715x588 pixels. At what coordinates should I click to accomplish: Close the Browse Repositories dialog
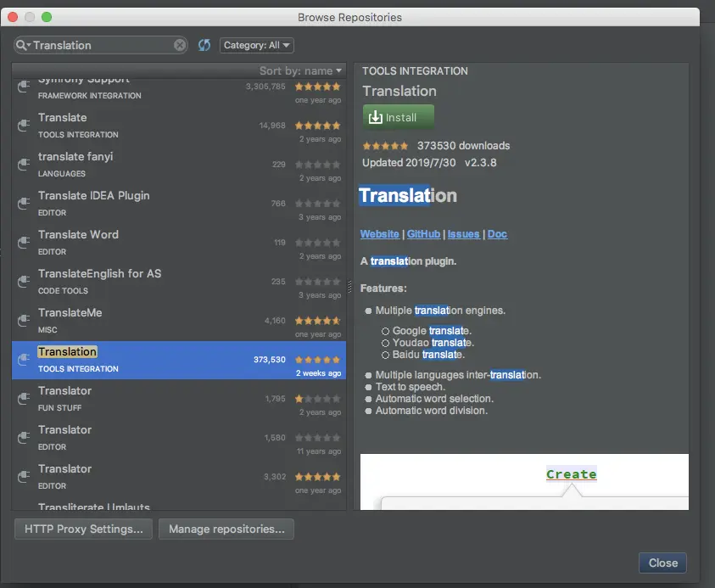(662, 563)
